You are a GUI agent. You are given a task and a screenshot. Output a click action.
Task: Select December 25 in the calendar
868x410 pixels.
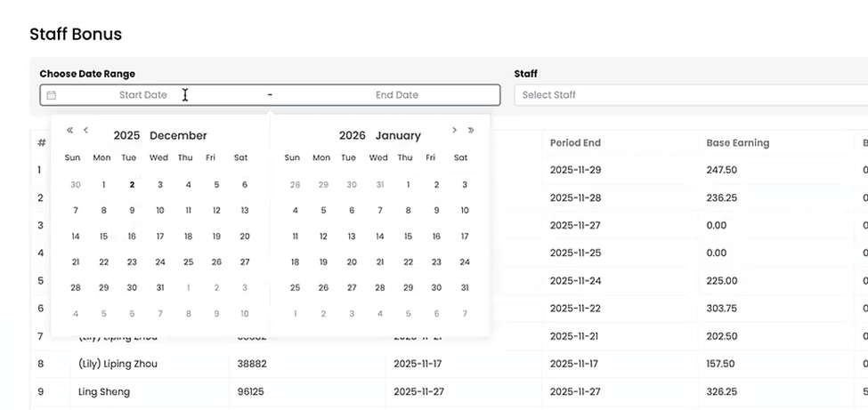[188, 262]
